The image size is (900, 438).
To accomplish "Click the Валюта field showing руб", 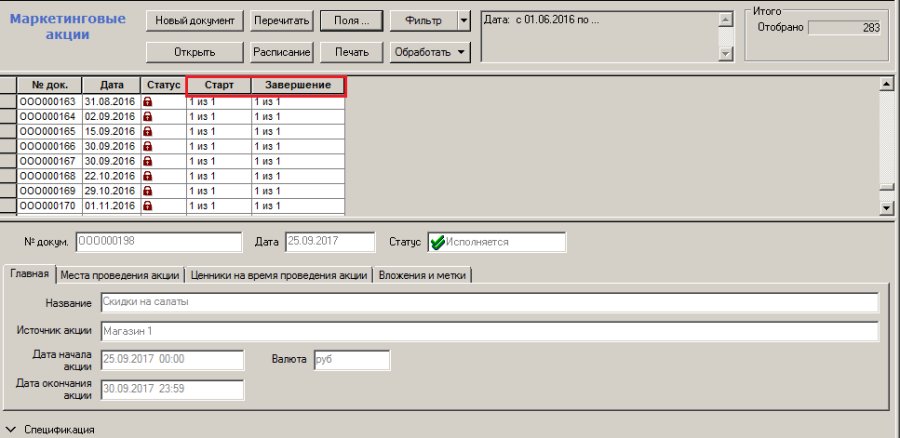I will pyautogui.click(x=352, y=360).
